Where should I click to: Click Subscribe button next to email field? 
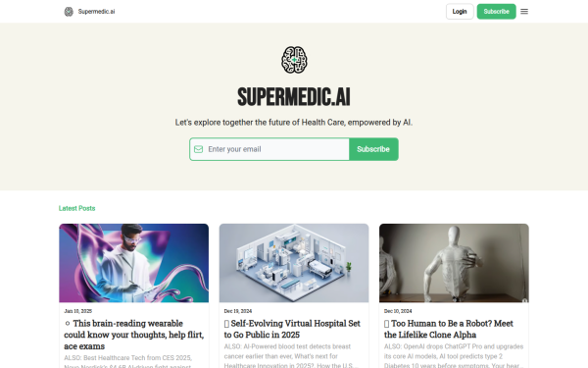pos(373,149)
